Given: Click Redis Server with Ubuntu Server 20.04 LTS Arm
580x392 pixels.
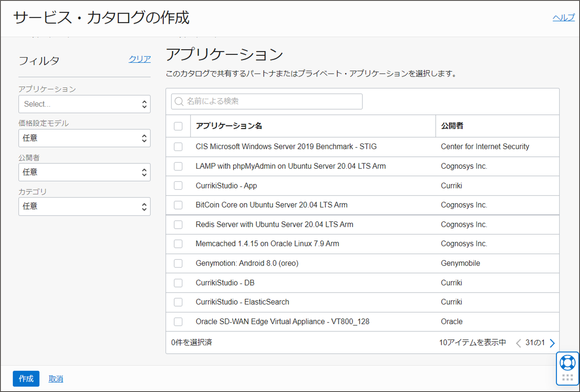Looking at the screenshot, I should (274, 225).
